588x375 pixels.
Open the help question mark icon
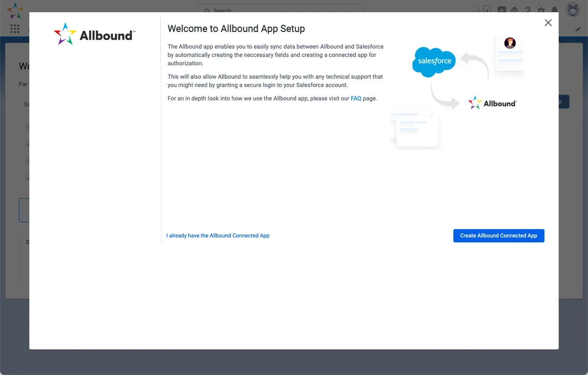click(x=528, y=10)
